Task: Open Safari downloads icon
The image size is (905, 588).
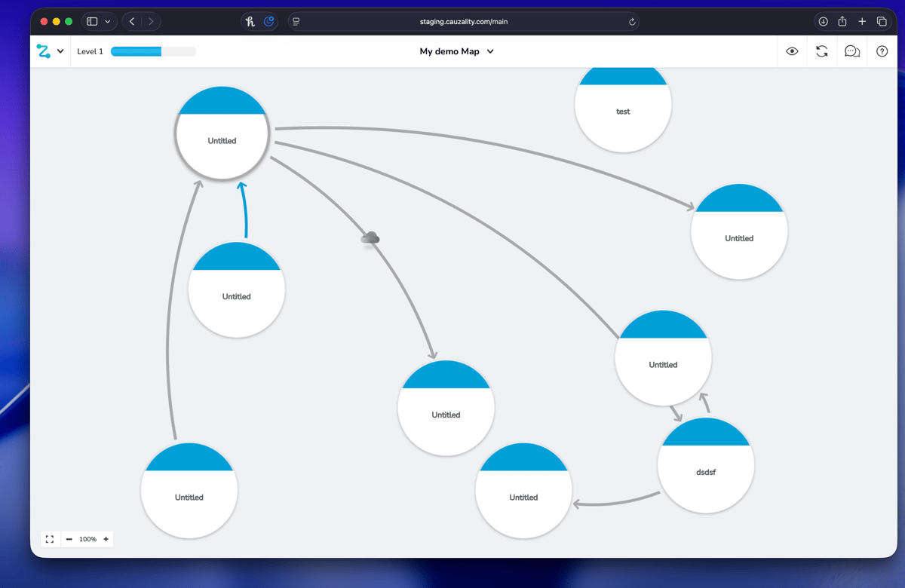Action: 824,22
